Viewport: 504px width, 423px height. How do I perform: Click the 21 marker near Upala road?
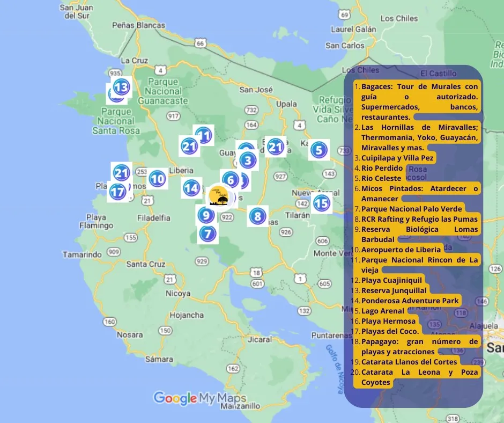coord(276,147)
